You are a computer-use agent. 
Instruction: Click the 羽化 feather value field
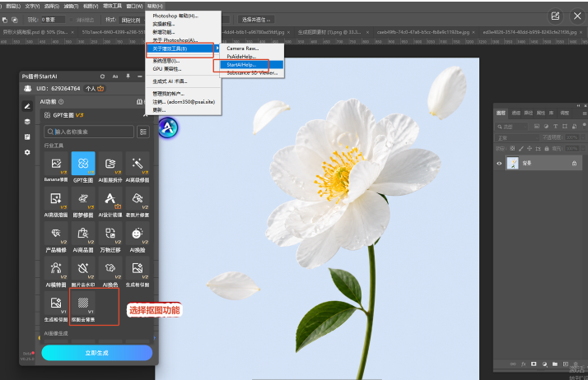point(53,20)
